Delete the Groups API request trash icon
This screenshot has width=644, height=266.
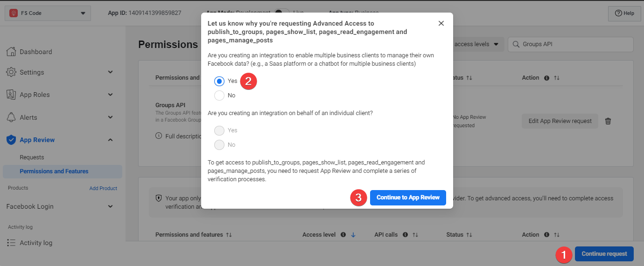pyautogui.click(x=608, y=121)
